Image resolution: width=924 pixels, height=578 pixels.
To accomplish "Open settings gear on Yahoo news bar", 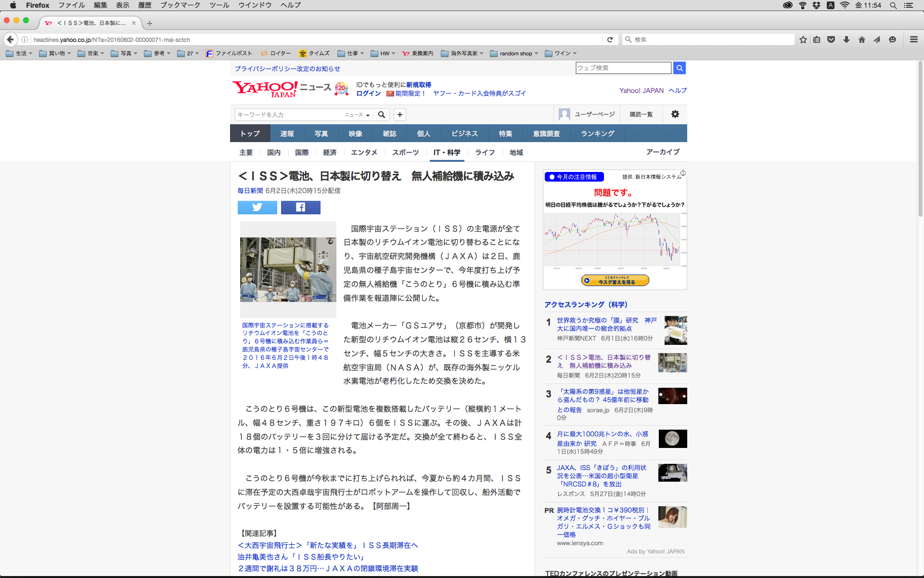I will click(x=675, y=114).
